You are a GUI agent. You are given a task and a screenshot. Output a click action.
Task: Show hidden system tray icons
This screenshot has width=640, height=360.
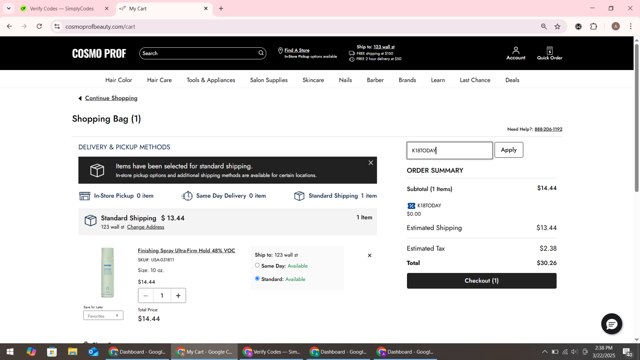(544, 352)
